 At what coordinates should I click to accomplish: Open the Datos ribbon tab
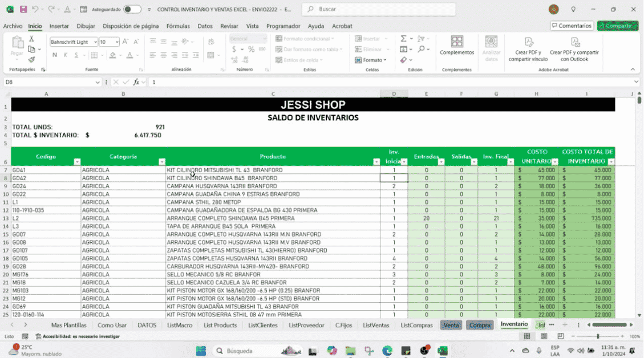coord(205,26)
